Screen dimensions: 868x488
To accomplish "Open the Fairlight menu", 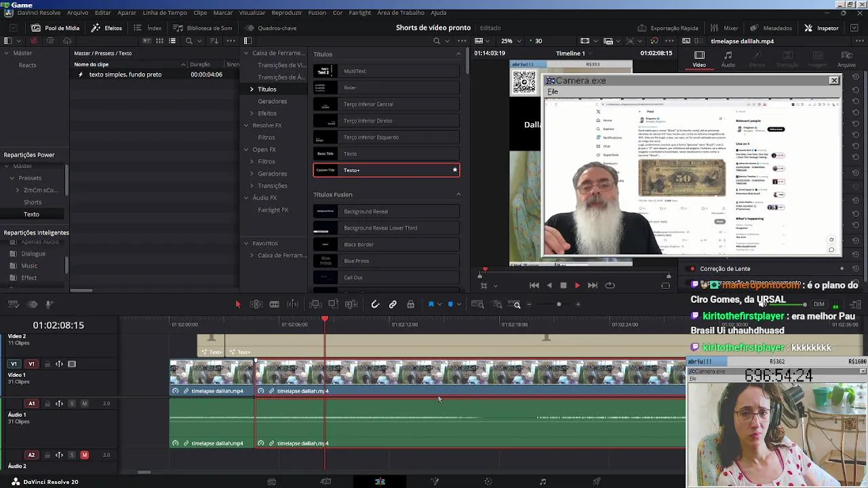I will click(360, 13).
